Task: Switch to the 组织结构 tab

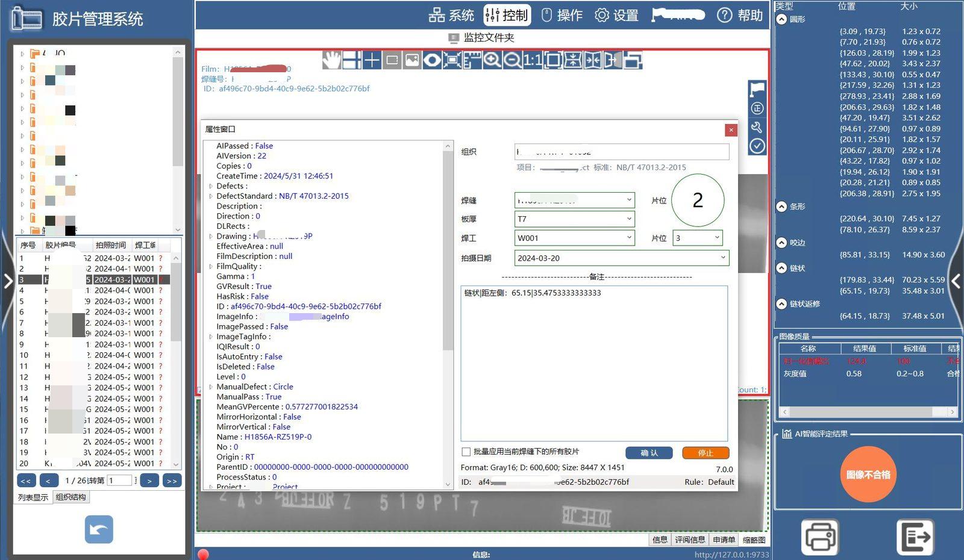Action: click(71, 497)
